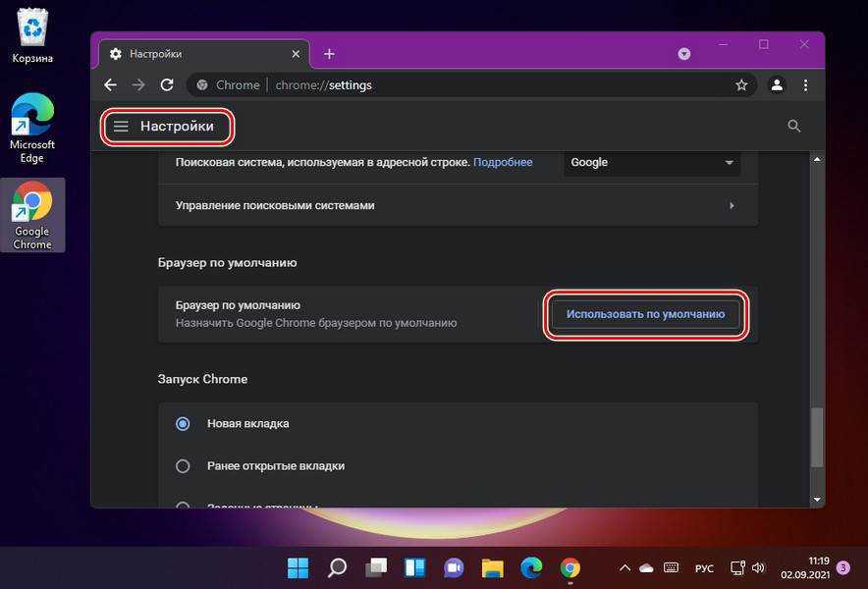This screenshot has width=868, height=589.
Task: Go back with Chrome's back arrow
Action: pos(111,85)
